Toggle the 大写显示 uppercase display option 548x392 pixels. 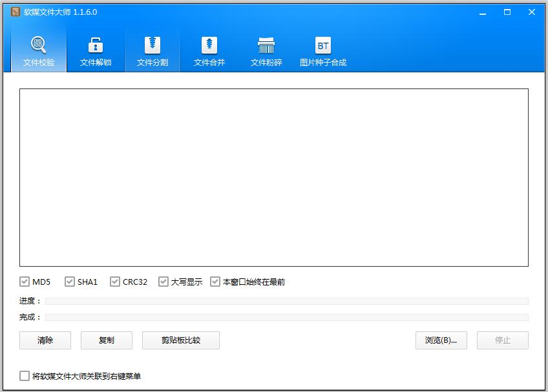[163, 282]
